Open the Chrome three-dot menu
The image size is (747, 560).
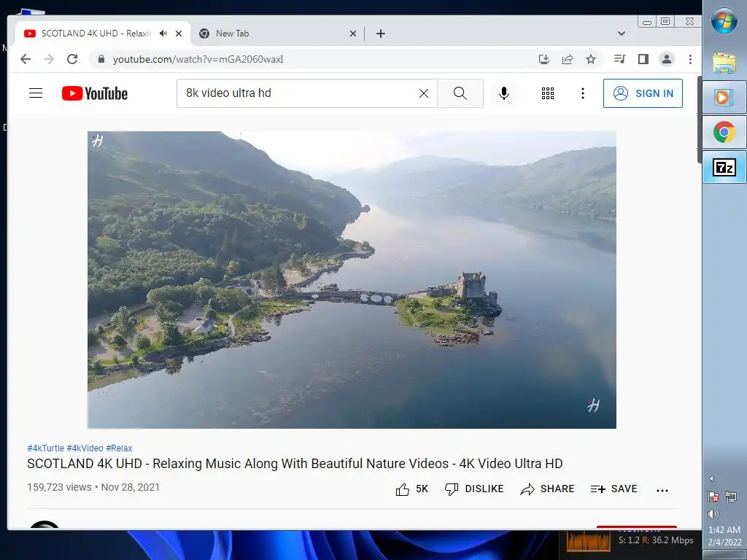(x=690, y=59)
